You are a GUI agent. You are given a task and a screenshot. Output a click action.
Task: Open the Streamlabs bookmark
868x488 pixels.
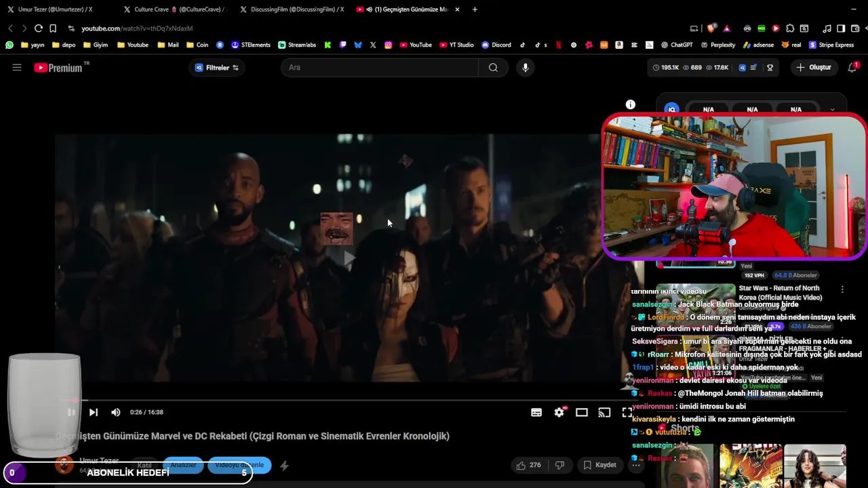point(297,45)
